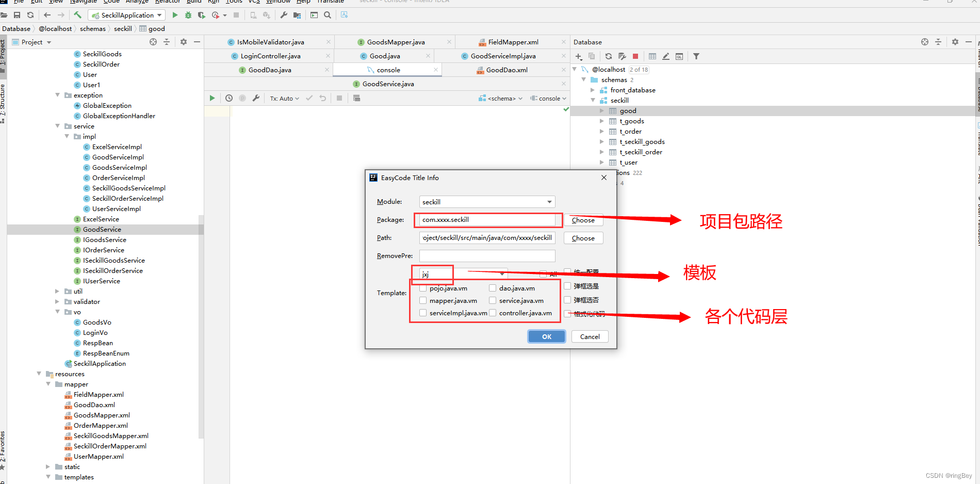
Task: Execute query with the console play icon
Action: tap(212, 98)
